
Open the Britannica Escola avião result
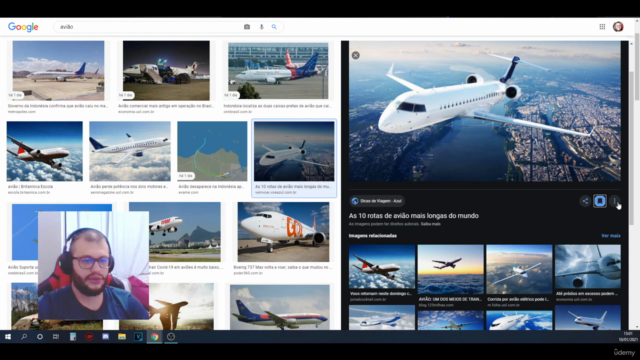coord(44,151)
